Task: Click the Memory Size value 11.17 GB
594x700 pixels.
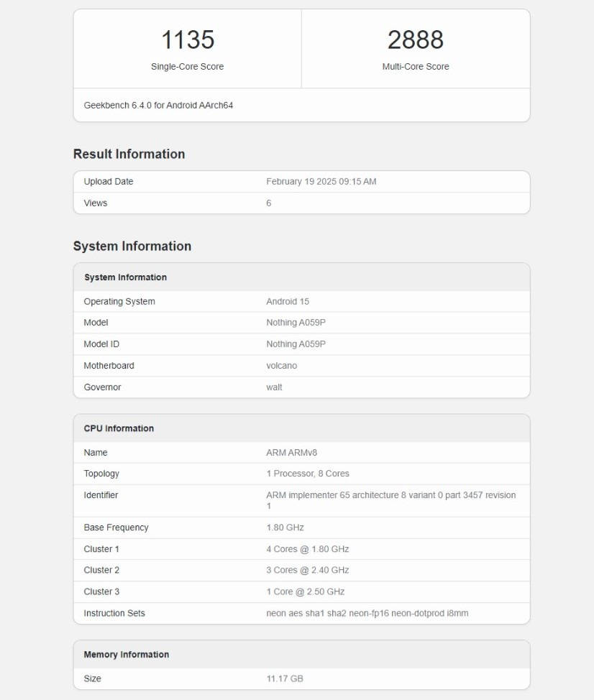Action: pyautogui.click(x=284, y=678)
